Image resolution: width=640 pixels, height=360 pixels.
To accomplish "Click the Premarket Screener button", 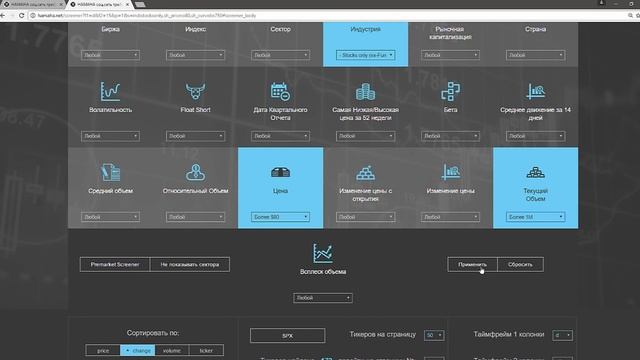I will tap(115, 264).
